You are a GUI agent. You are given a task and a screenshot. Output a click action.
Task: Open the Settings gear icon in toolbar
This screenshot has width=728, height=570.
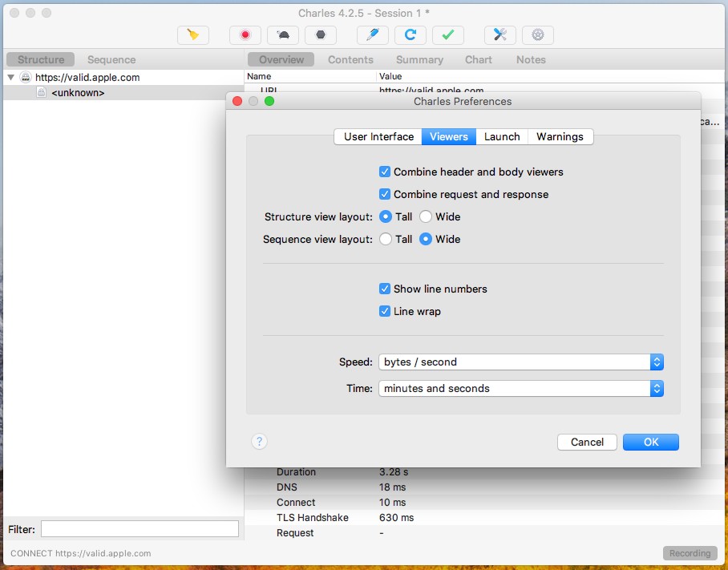538,35
